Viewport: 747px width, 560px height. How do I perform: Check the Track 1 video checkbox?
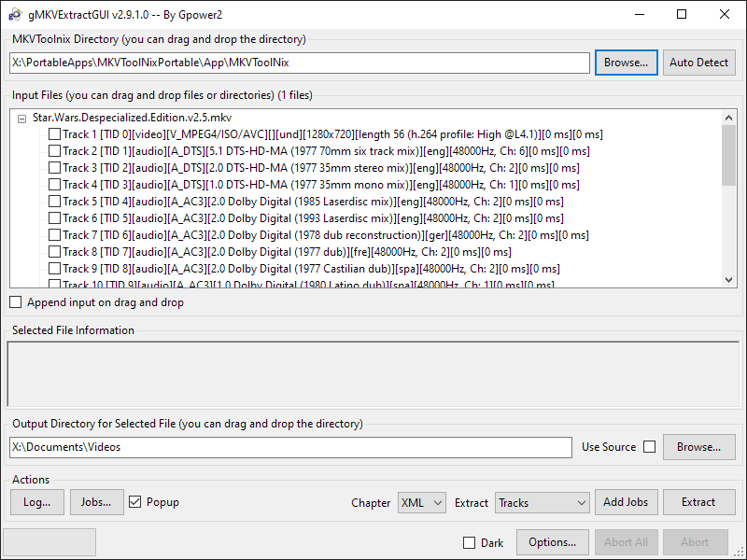[54, 134]
